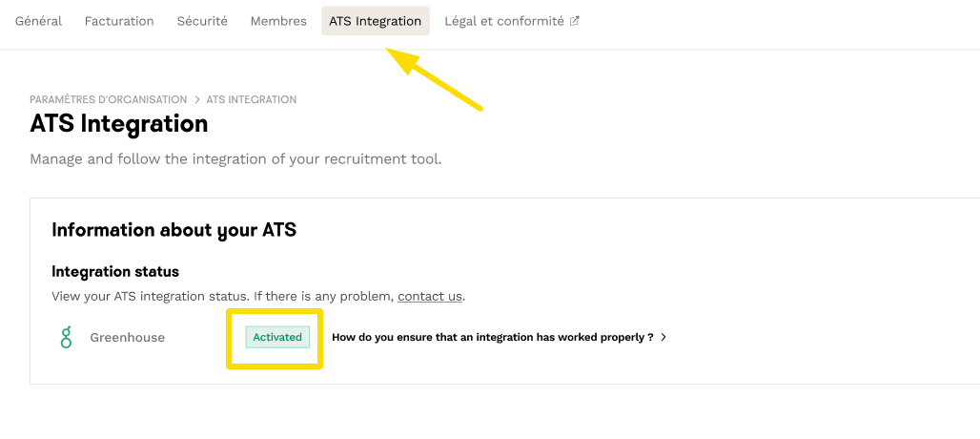Click the Greenhouse integration name

127,337
